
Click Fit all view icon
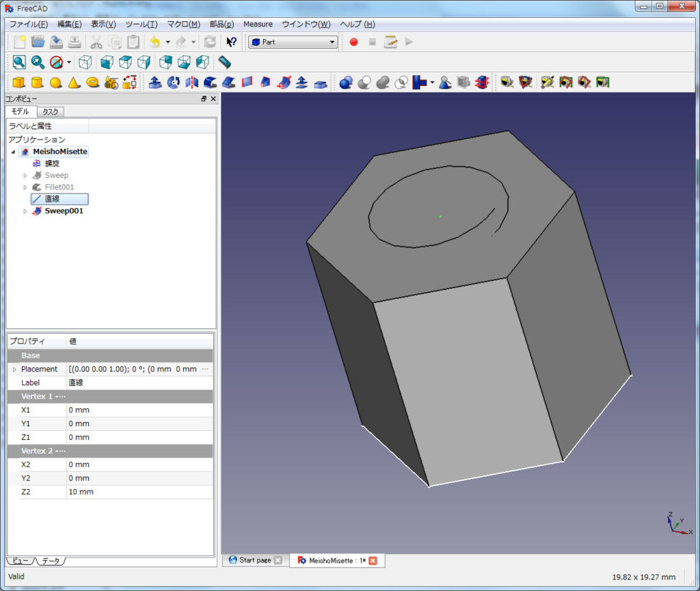pyautogui.click(x=19, y=62)
